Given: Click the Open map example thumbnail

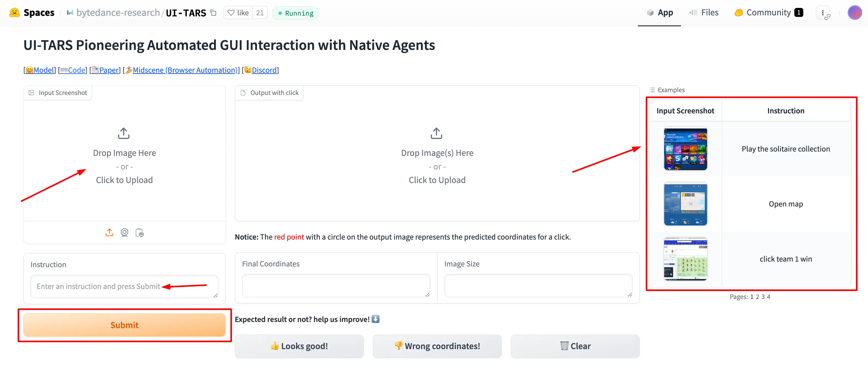Looking at the screenshot, I should tap(685, 204).
